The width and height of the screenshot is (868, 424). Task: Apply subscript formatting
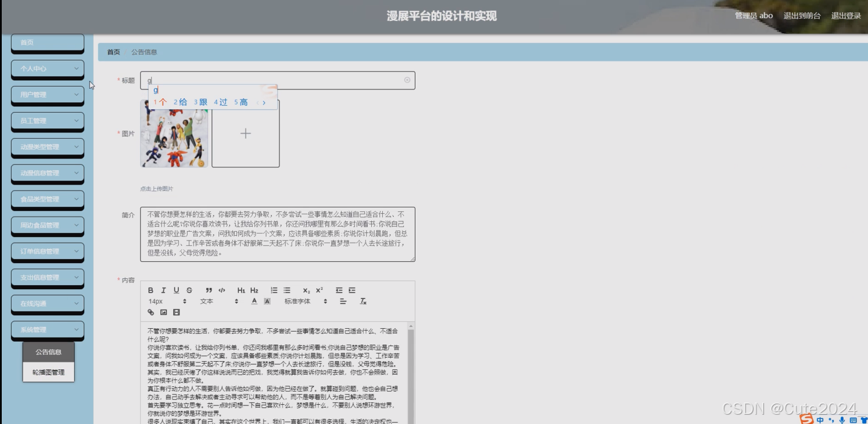pyautogui.click(x=306, y=290)
